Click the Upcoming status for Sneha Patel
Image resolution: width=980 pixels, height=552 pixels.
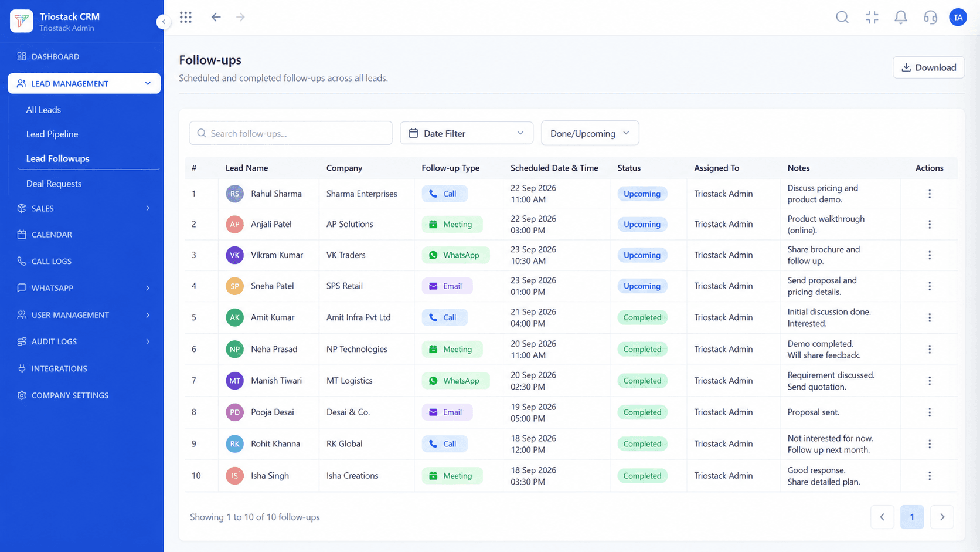pyautogui.click(x=642, y=286)
